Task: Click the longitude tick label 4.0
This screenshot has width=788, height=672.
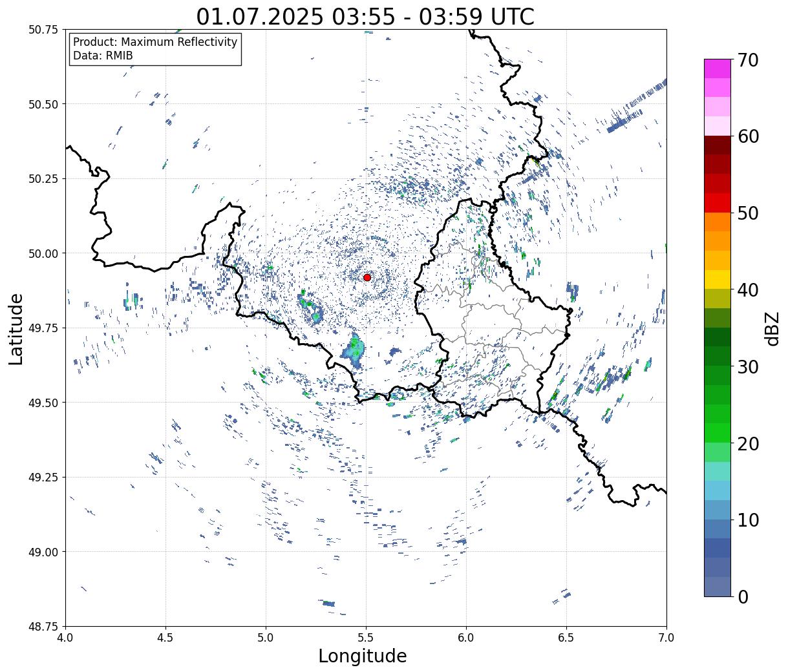Action: click(65, 638)
